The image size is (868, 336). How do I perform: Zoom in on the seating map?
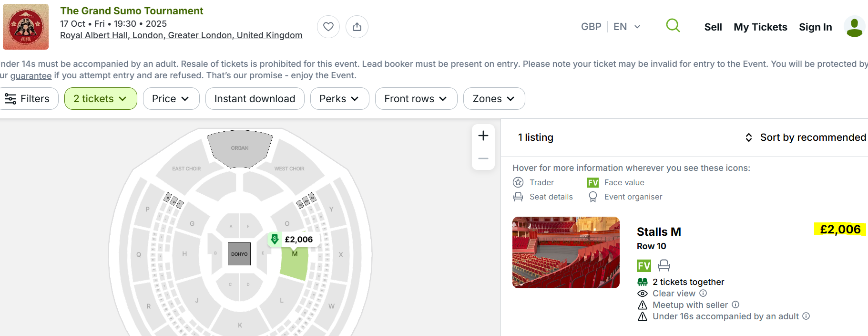point(483,136)
